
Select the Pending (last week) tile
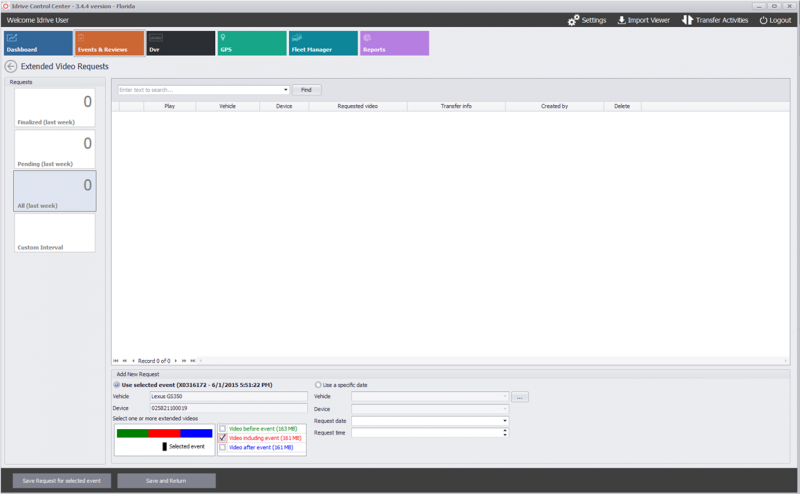pos(55,149)
